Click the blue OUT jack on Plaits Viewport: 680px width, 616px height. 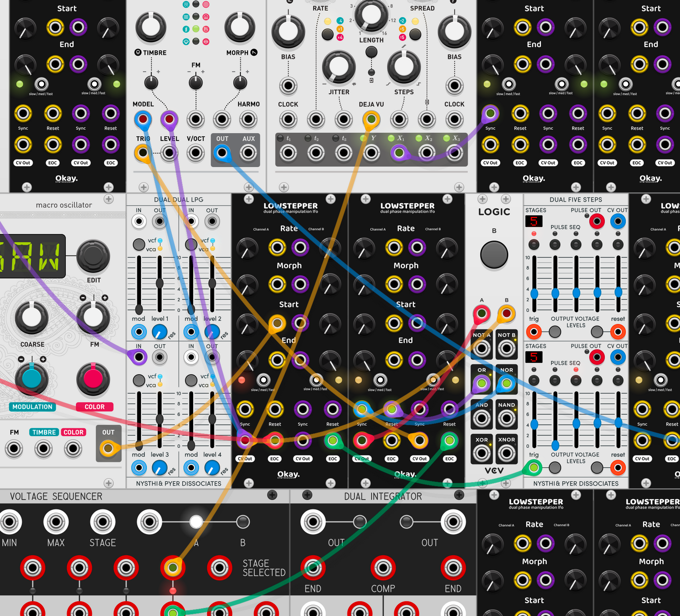(x=222, y=153)
